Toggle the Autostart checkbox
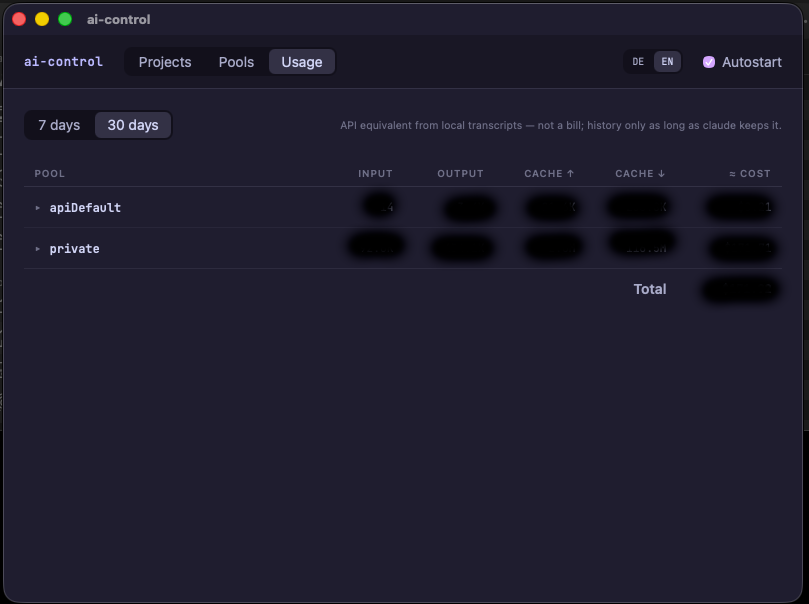Screen dimensions: 809x604 coord(709,62)
